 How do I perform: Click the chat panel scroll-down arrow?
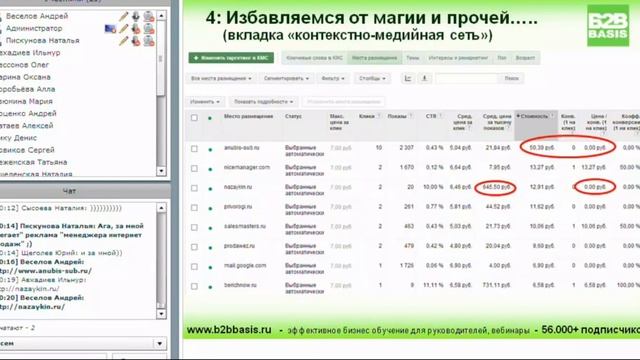click(x=161, y=313)
